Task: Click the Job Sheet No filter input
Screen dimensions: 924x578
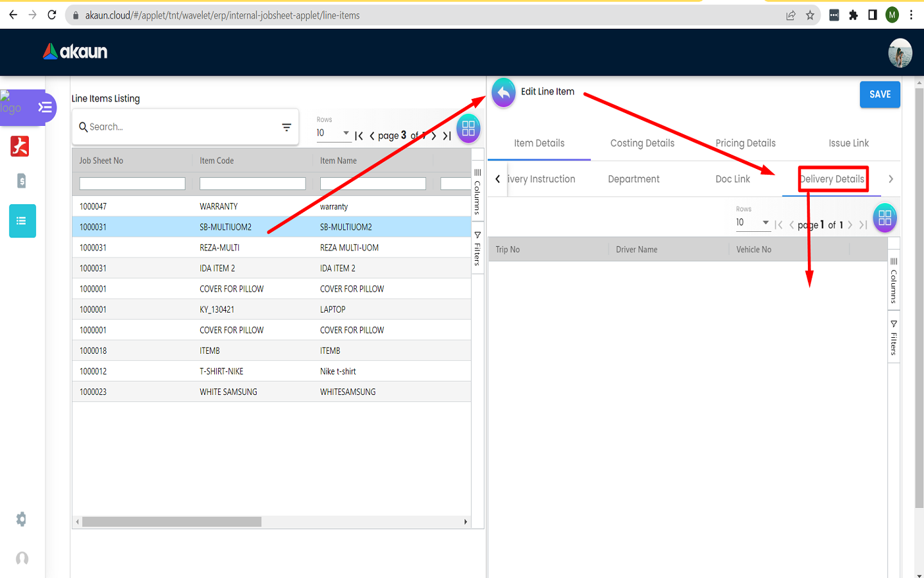Action: click(x=132, y=184)
